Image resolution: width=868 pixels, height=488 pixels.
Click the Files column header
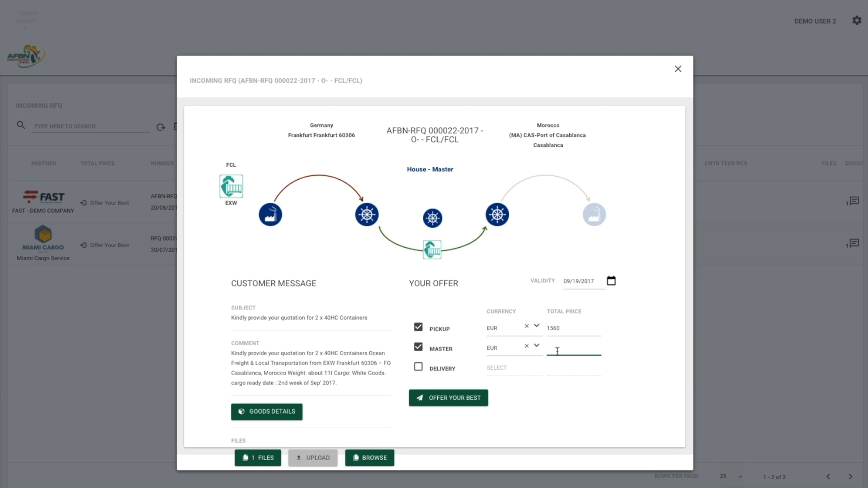(829, 163)
